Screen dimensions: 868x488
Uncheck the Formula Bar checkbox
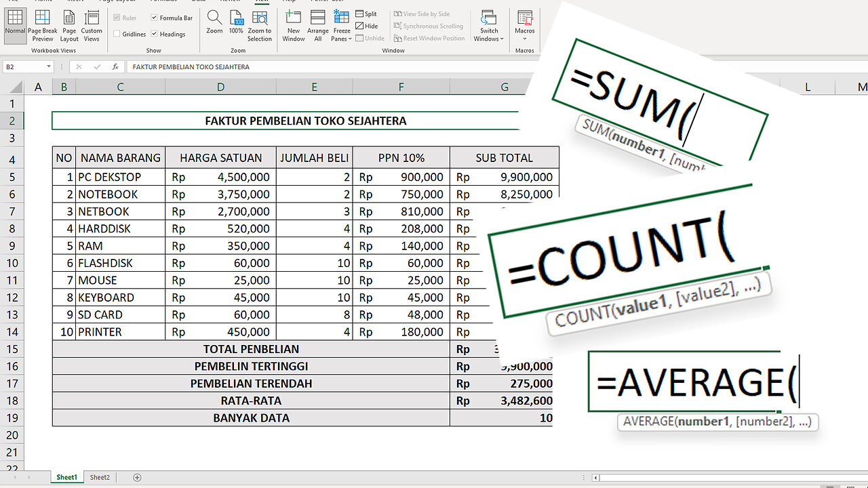[x=155, y=18]
